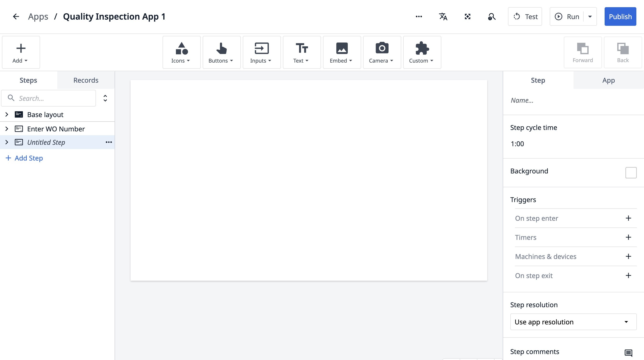Add an On step enter trigger
644x360 pixels.
[628, 218]
